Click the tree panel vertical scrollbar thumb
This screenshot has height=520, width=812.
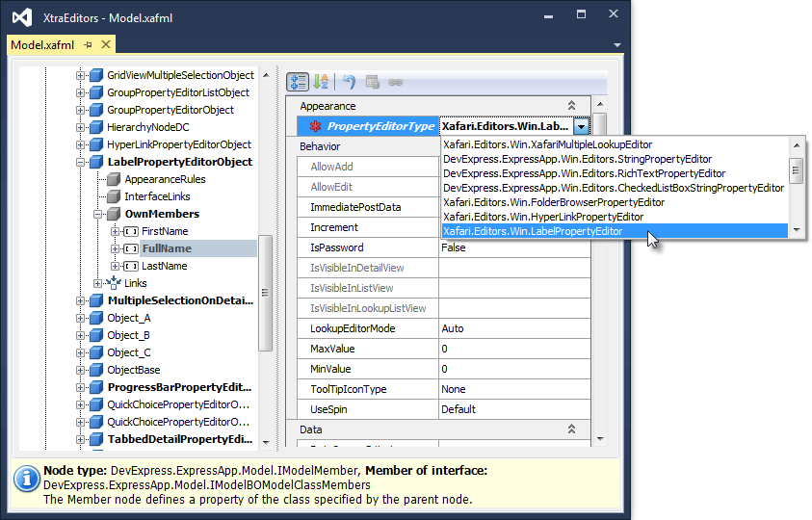[265, 293]
